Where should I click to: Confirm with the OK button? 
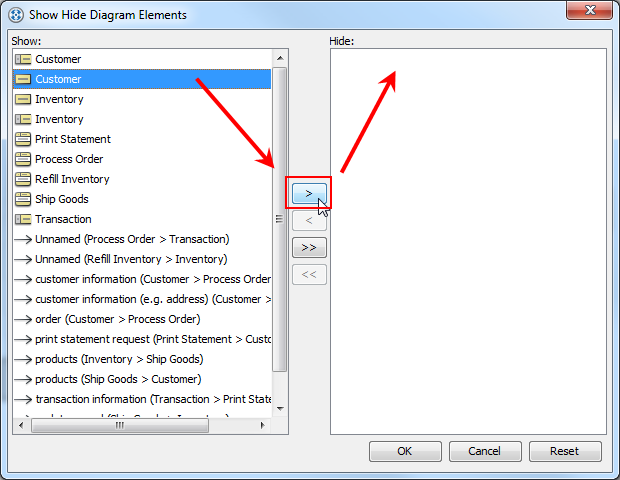point(405,451)
